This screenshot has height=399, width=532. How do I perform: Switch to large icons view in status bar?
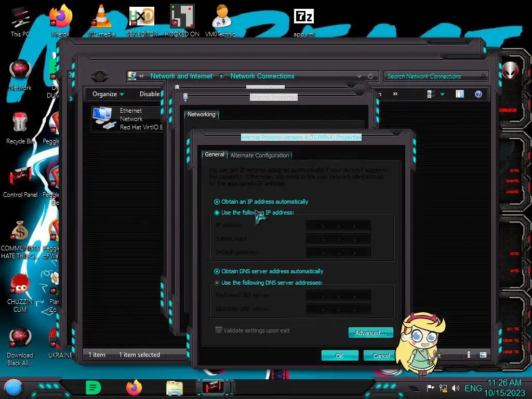(x=483, y=355)
